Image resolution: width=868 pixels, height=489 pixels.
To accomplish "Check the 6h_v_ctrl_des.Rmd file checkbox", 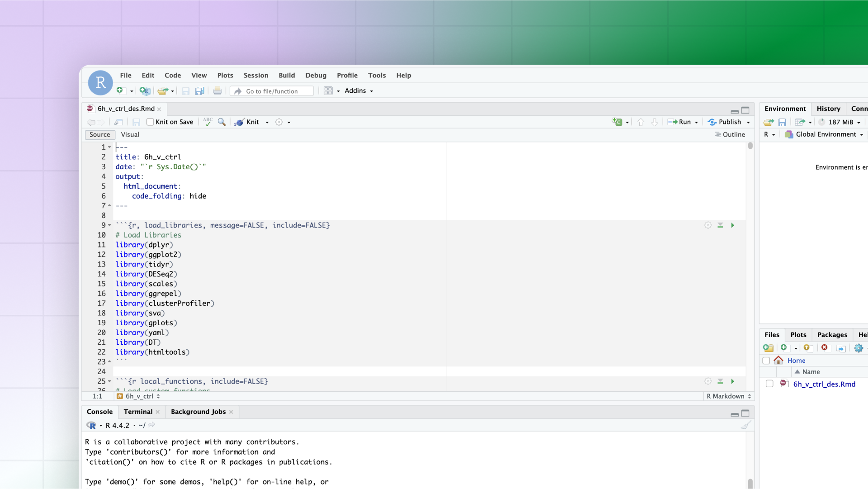I will pos(769,384).
